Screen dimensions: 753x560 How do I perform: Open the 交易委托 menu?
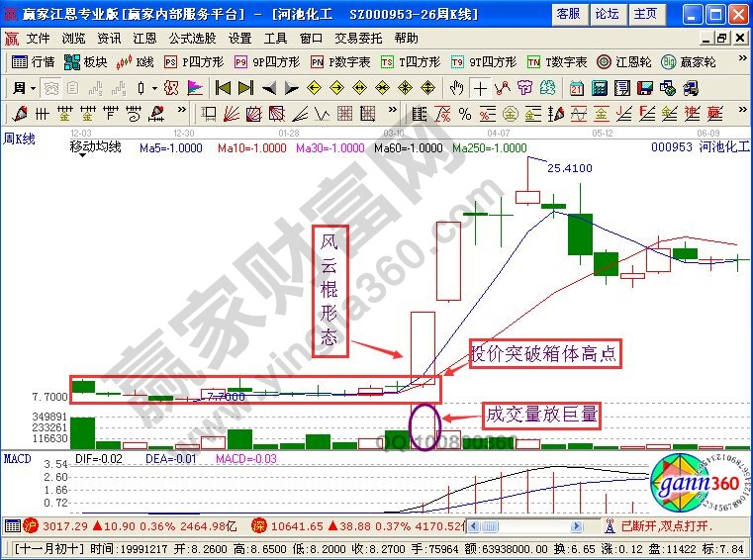tap(358, 38)
